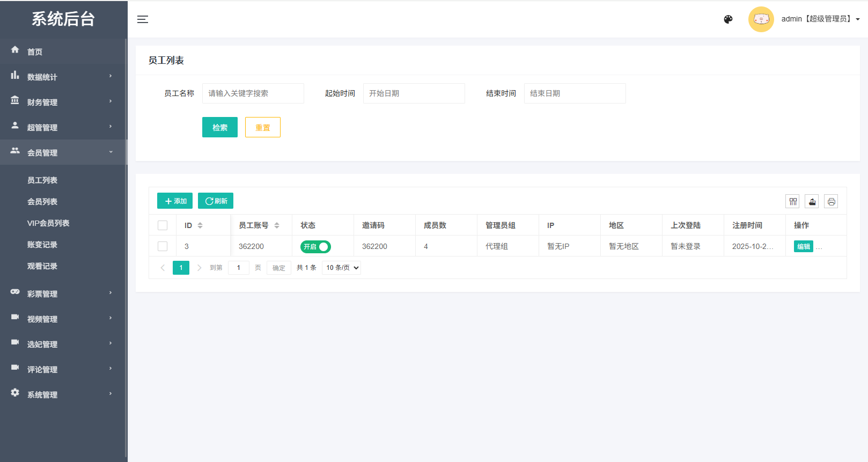Click the admin avatar image
This screenshot has height=462, width=868.
[761, 19]
